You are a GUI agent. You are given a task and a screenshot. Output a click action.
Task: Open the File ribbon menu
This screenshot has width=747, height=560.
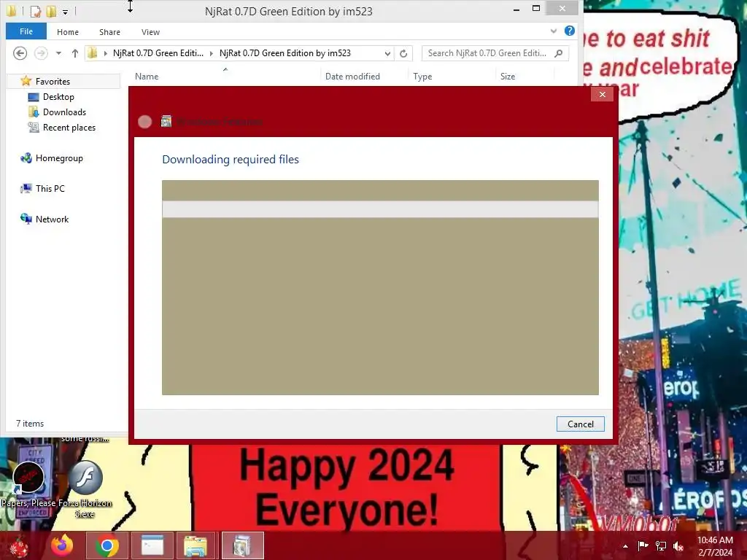[26, 31]
